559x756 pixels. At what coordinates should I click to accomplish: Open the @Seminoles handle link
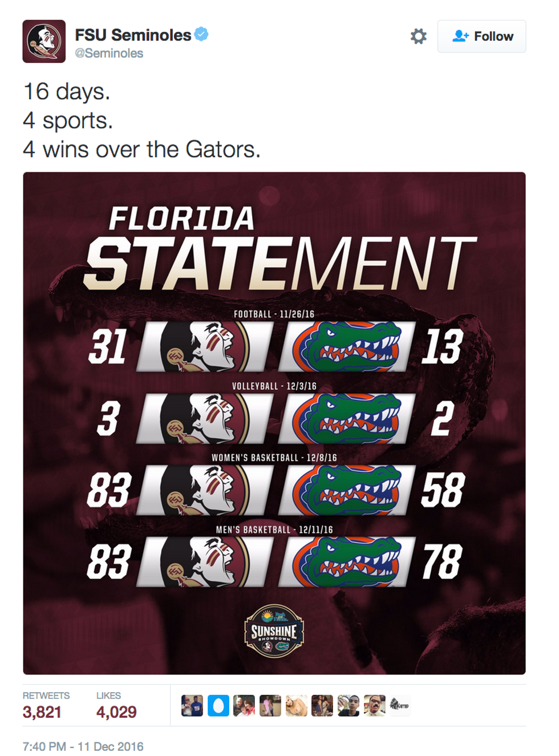(x=109, y=53)
